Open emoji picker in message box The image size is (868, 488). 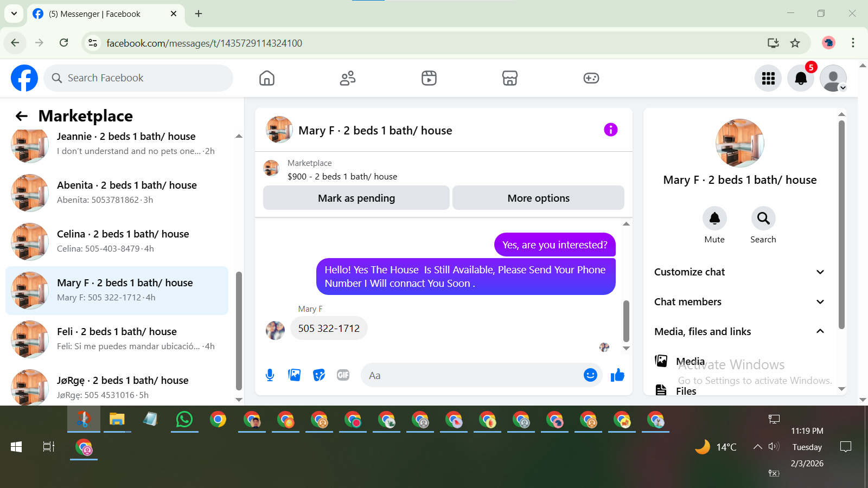pyautogui.click(x=590, y=375)
